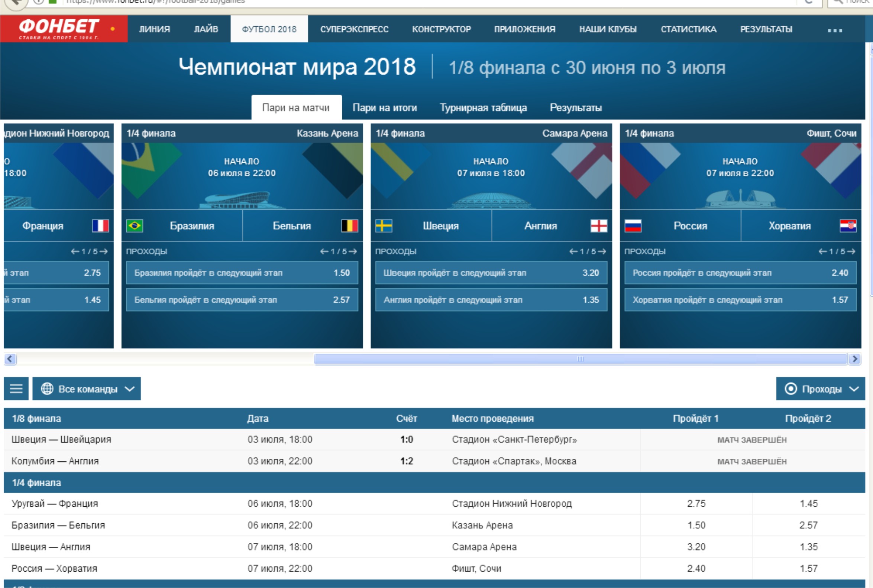The width and height of the screenshot is (873, 588).
Task: Click the Belgium flag icon
Action: 349,226
